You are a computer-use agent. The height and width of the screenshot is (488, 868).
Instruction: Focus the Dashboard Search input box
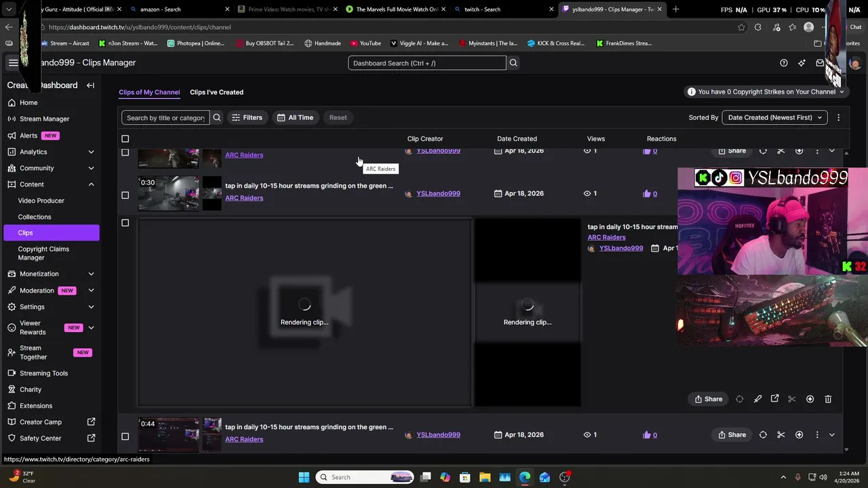pyautogui.click(x=427, y=63)
